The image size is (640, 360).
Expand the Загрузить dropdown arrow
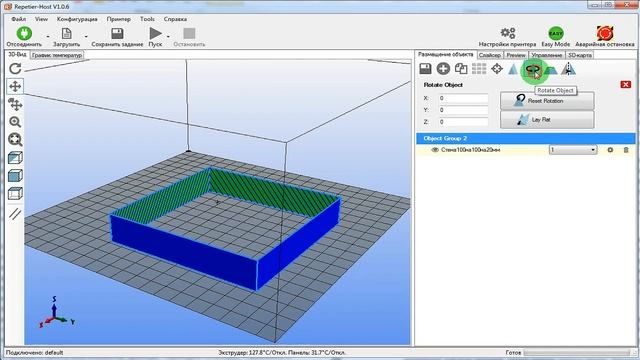(86, 37)
